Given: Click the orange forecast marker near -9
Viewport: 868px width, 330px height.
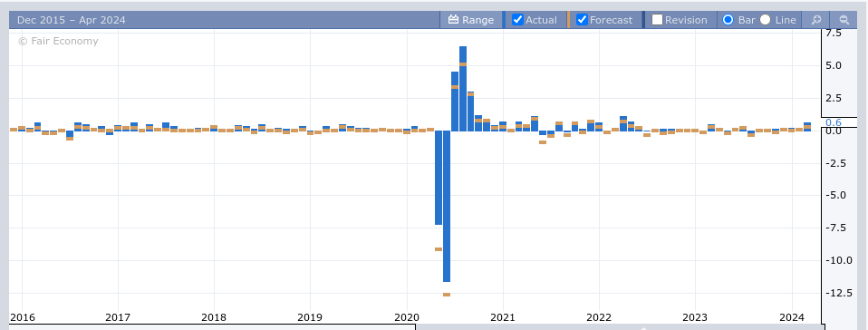Looking at the screenshot, I should coord(439,249).
